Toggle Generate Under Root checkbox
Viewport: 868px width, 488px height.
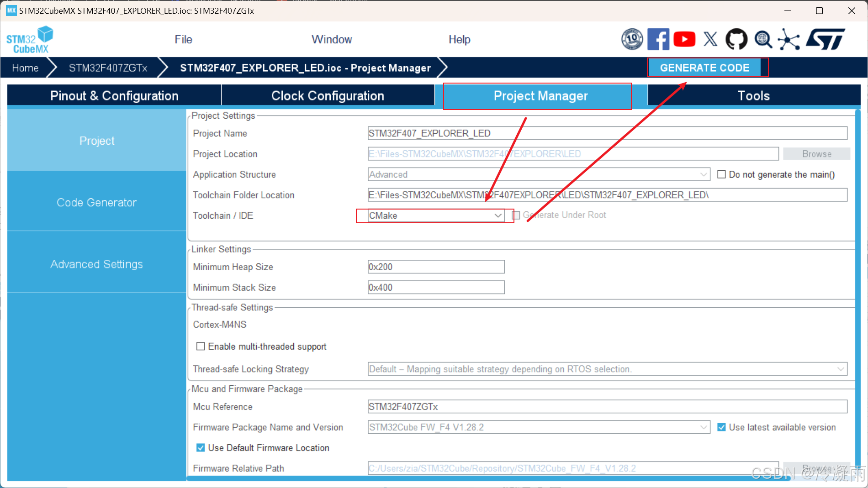pos(516,215)
